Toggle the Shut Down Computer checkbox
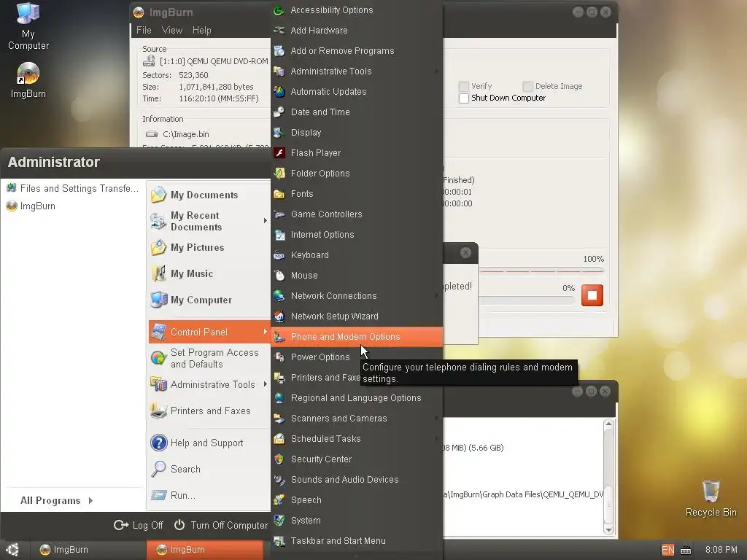 tap(463, 98)
